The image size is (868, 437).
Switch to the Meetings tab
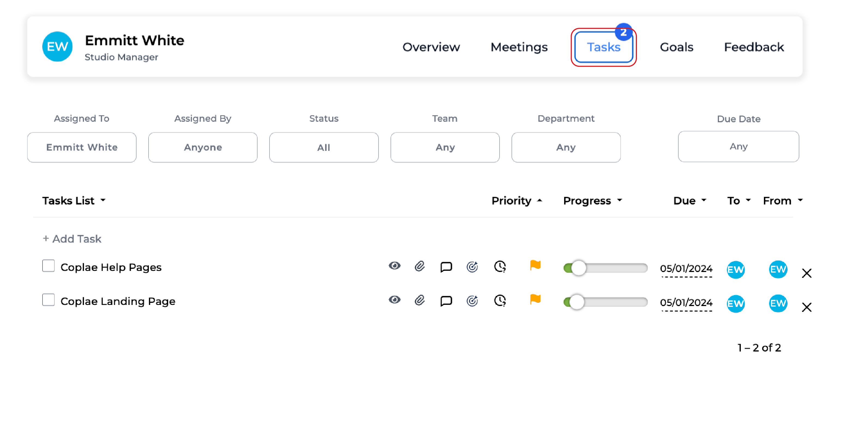[519, 47]
